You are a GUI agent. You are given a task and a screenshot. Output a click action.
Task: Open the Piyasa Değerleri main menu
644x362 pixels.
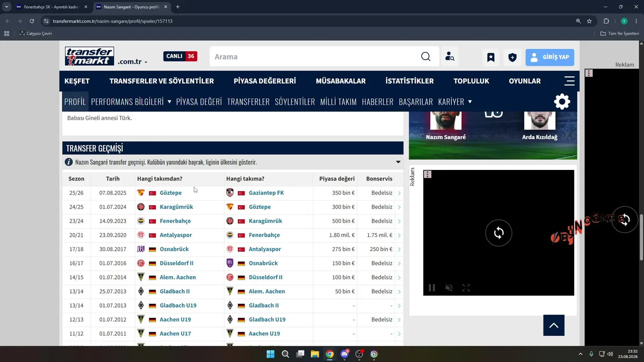tap(265, 81)
